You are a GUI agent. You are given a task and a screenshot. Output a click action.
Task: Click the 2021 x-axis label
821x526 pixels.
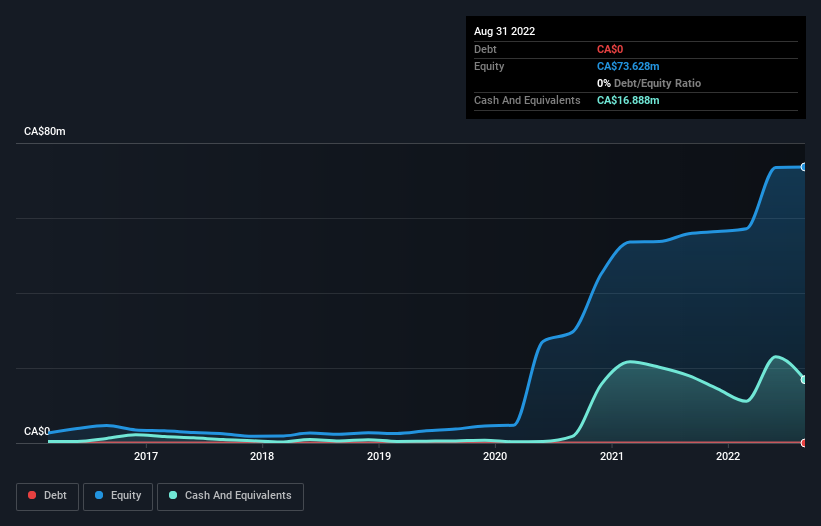click(612, 456)
